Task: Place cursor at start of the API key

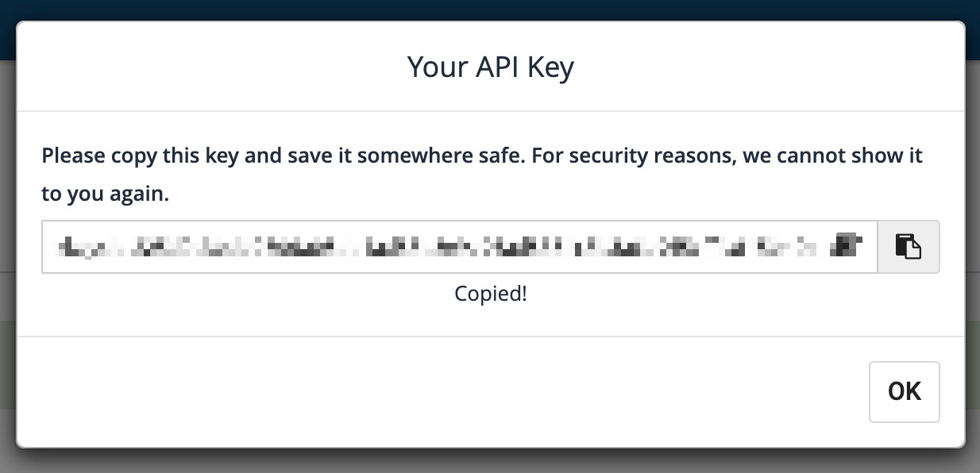Action: [57, 247]
